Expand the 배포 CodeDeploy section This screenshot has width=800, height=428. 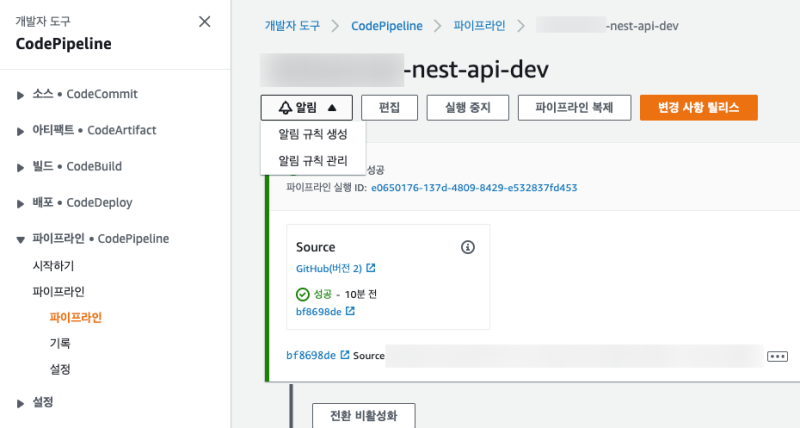point(20,202)
